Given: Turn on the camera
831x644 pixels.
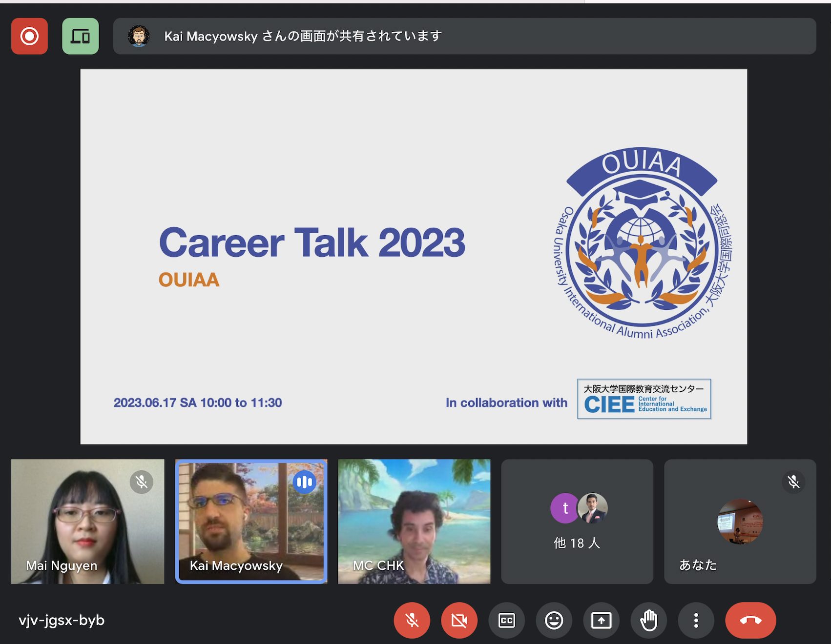Looking at the screenshot, I should point(459,620).
